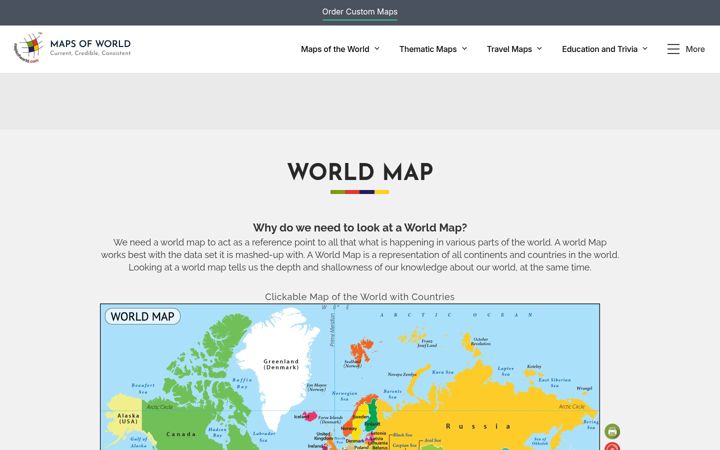Click the 'Current, Credible, Consistent' tagline

[90, 53]
